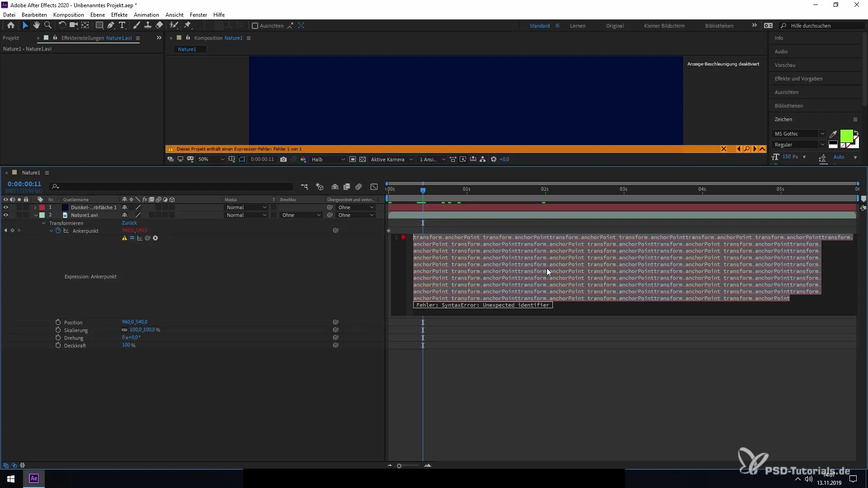Select the Horizontal Type tool
868x488 pixels.
pyautogui.click(x=122, y=26)
